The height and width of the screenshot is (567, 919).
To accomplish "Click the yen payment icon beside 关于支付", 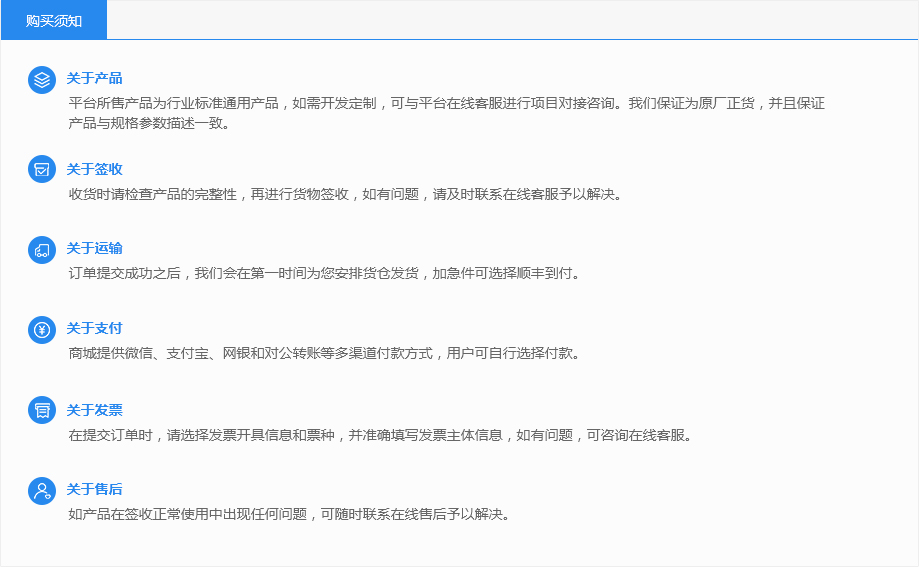I will (41, 330).
